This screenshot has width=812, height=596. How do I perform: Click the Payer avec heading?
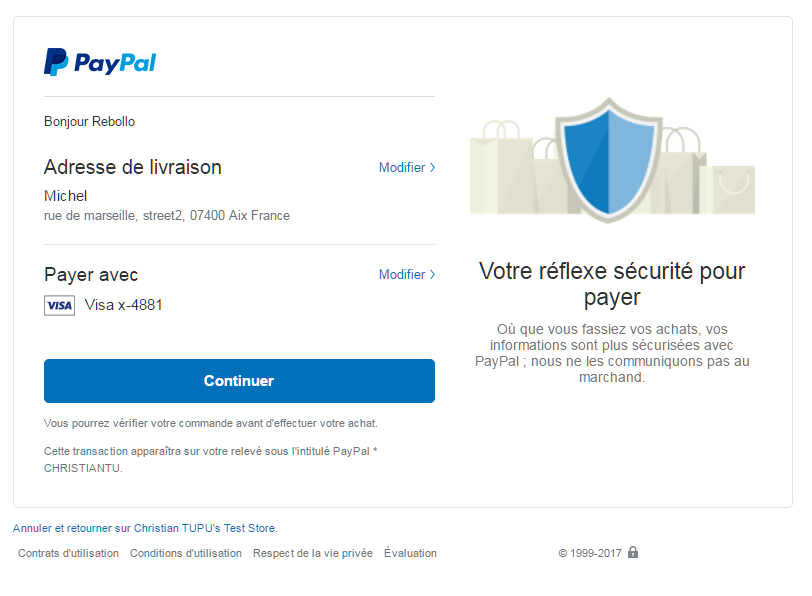91,275
